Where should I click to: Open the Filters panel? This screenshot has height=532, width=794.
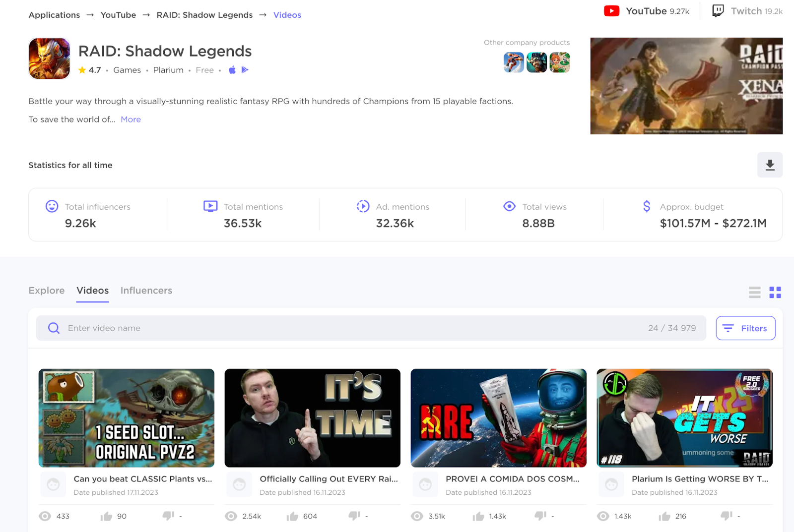pyautogui.click(x=745, y=328)
